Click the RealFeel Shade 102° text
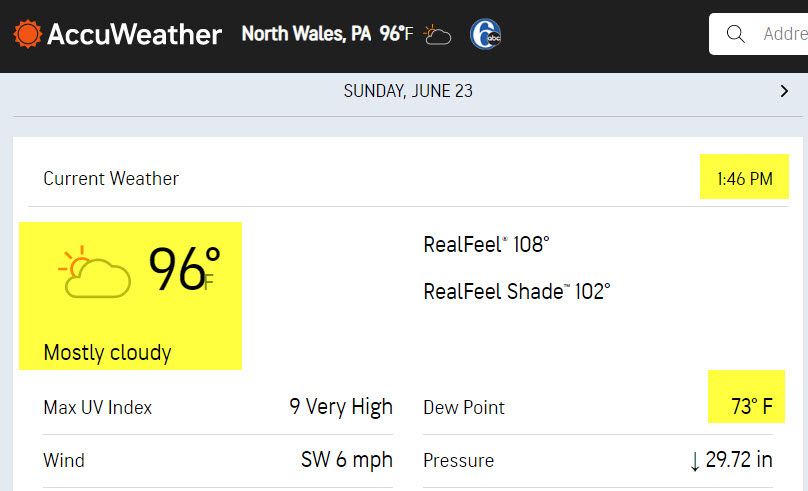 (x=517, y=292)
